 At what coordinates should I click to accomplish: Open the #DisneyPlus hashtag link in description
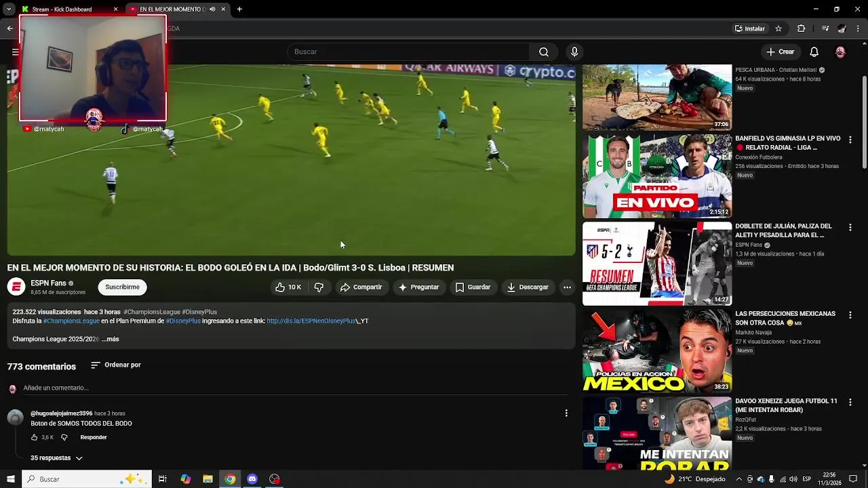183,321
